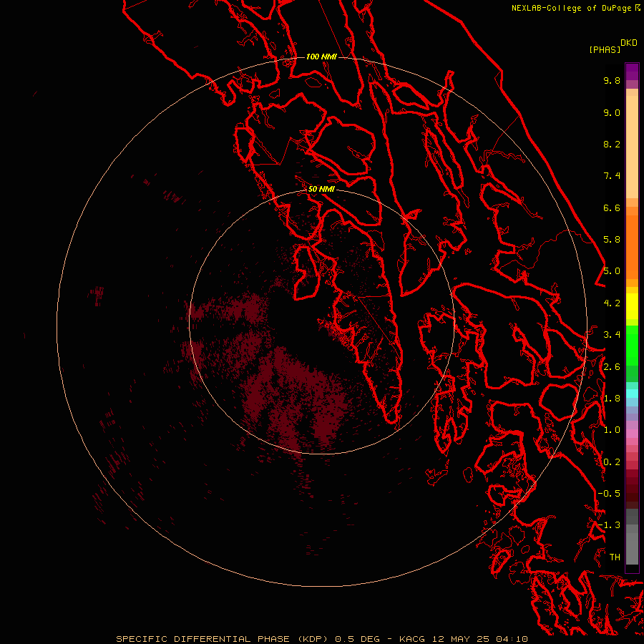644x644 pixels.
Task: Click the 5.0 value on color scale
Action: coord(612,271)
